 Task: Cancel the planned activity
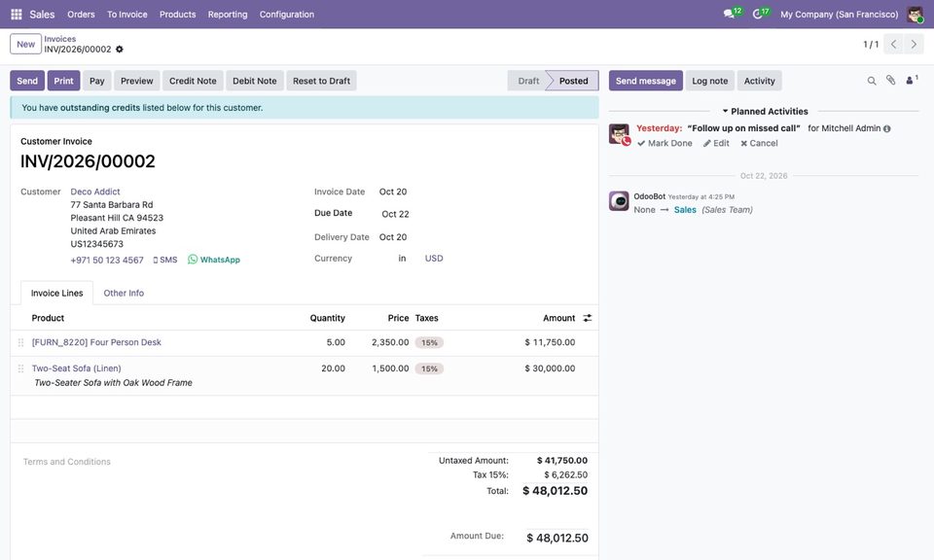(x=759, y=144)
